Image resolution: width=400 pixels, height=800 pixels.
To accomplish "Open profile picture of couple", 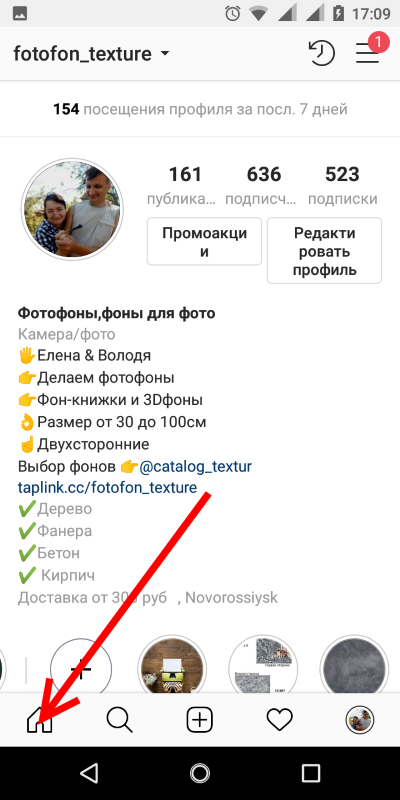I will (72, 209).
